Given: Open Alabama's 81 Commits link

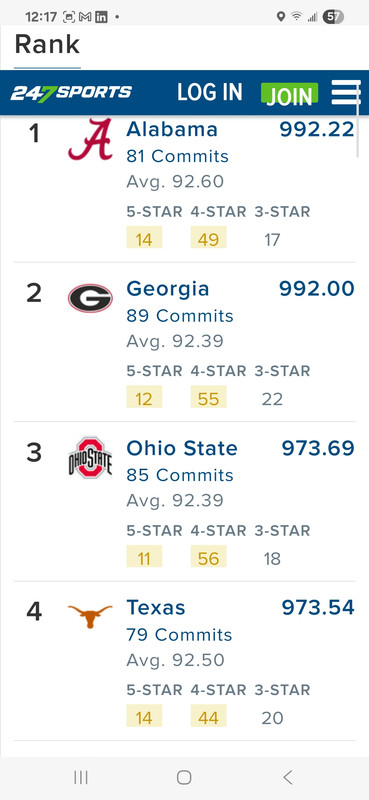Looking at the screenshot, I should pos(178,156).
